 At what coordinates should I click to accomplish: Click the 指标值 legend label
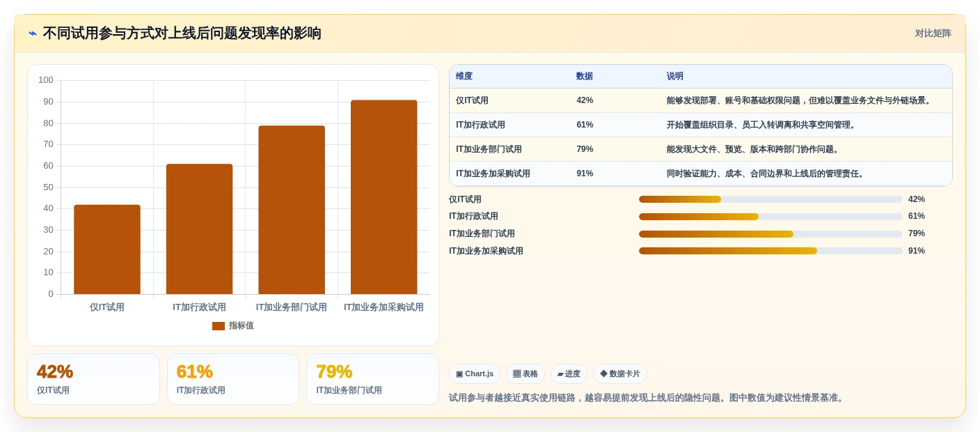coord(242,326)
